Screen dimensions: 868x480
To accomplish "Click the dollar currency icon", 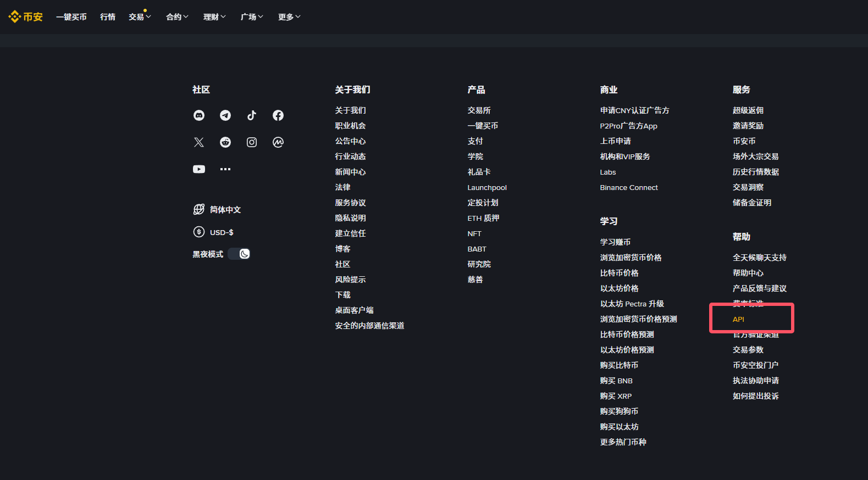I will click(x=199, y=232).
